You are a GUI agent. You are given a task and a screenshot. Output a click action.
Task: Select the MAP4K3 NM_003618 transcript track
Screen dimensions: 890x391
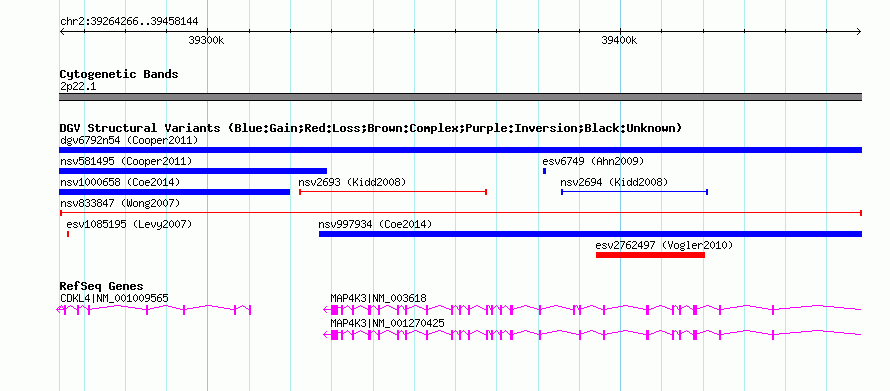[592, 309]
